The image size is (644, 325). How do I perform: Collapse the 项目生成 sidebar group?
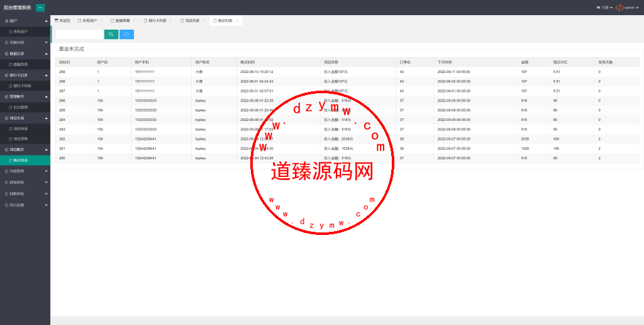[25, 118]
